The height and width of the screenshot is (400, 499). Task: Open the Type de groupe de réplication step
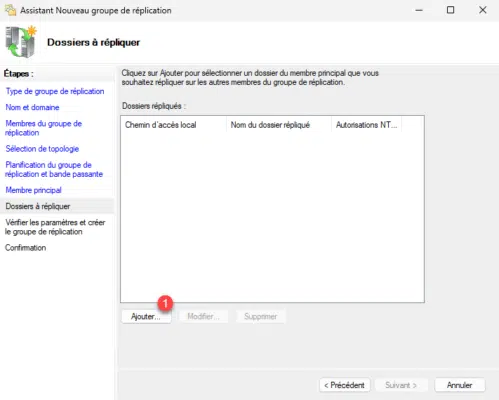55,91
